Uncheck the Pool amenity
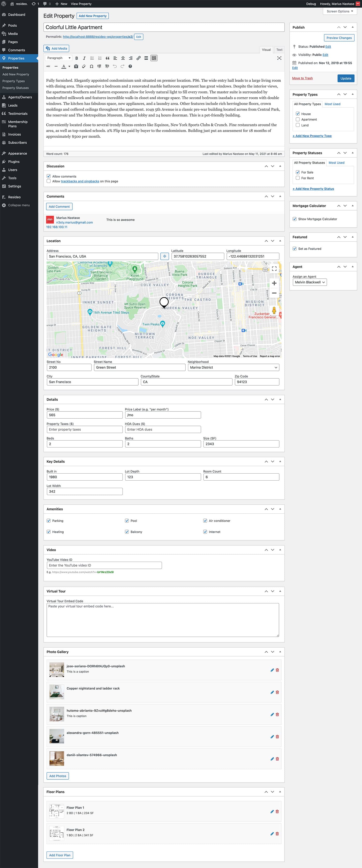This screenshot has height=868, width=362. point(127,521)
